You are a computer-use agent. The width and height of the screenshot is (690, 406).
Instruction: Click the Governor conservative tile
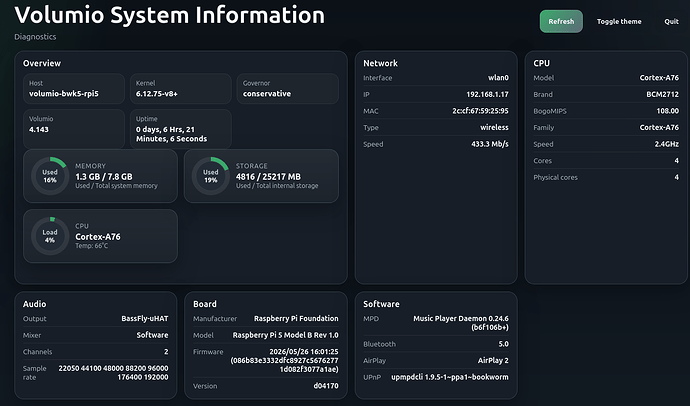tap(288, 89)
